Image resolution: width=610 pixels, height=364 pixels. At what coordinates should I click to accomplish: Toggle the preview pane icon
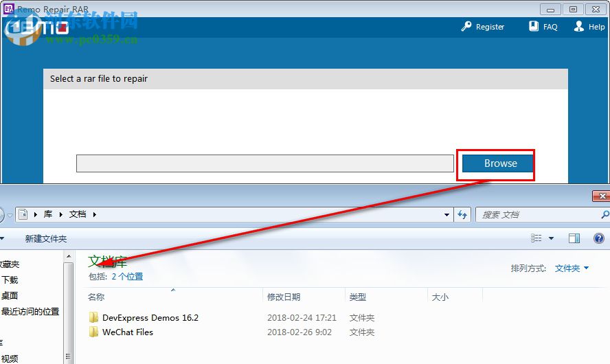[x=574, y=238]
